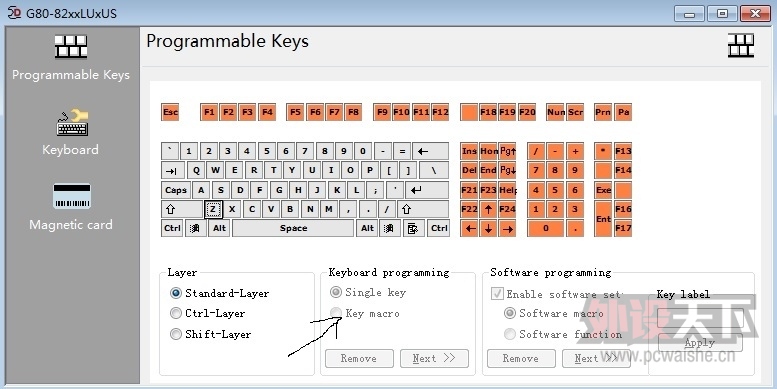Select the Backspace arrow key
This screenshot has height=389, width=777.
[431, 151]
